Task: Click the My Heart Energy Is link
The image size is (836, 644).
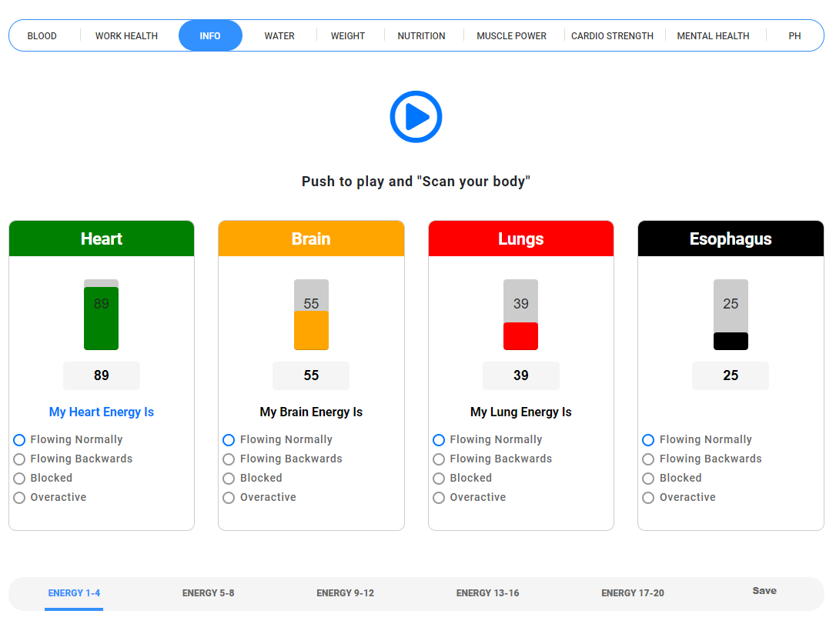Action: (x=102, y=412)
